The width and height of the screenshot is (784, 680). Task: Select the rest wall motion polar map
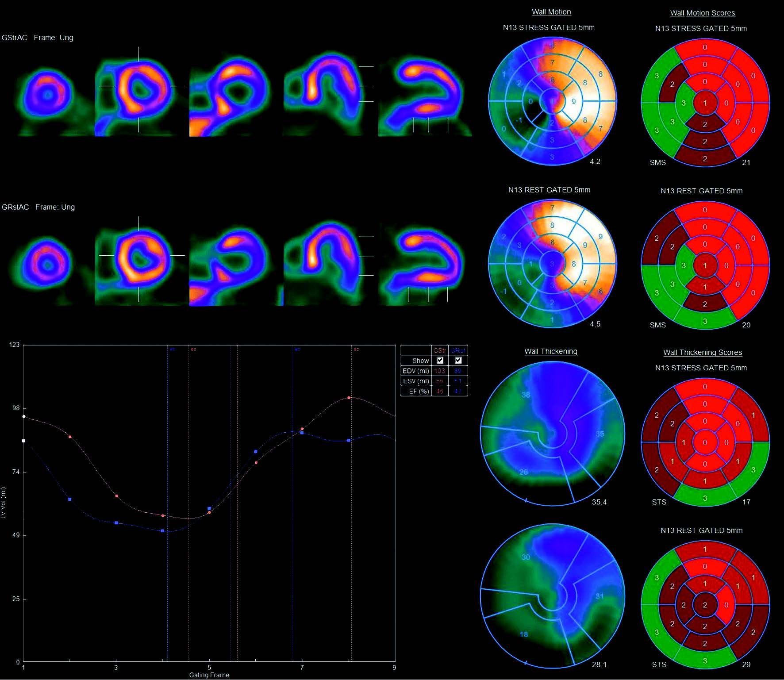tap(552, 264)
